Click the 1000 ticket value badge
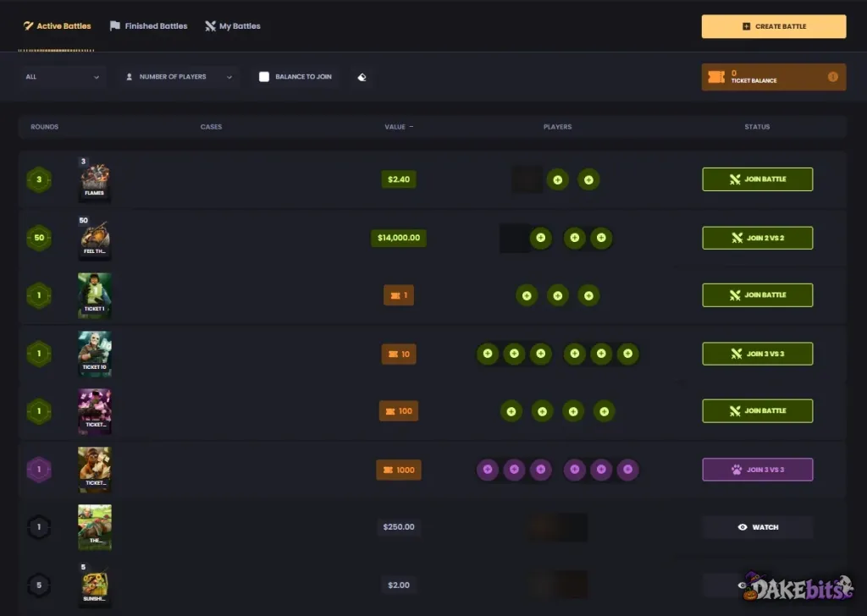This screenshot has height=616, width=867. coord(399,470)
